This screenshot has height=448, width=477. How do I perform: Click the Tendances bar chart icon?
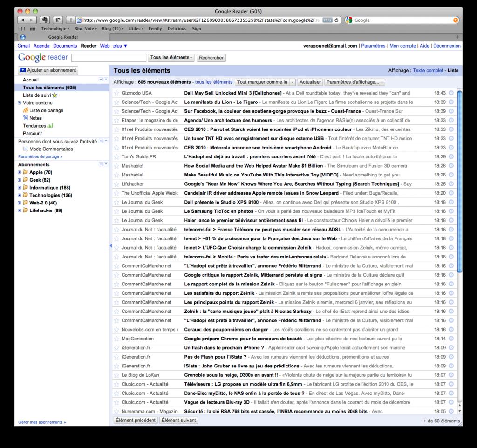[x=50, y=126]
